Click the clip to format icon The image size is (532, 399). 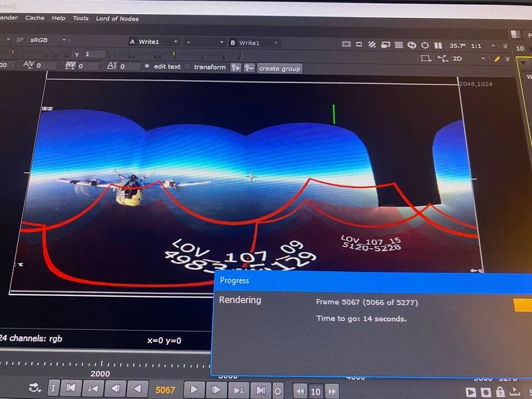pos(346,44)
